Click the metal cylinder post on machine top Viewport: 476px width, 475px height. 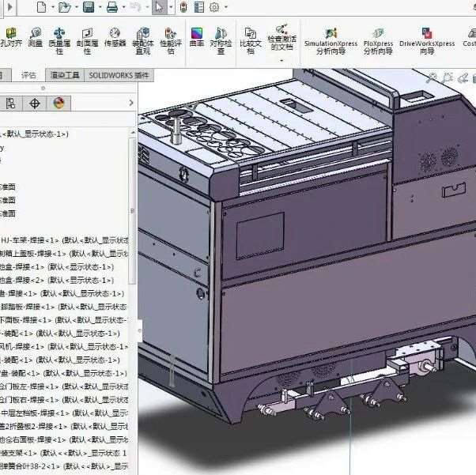tap(176, 130)
